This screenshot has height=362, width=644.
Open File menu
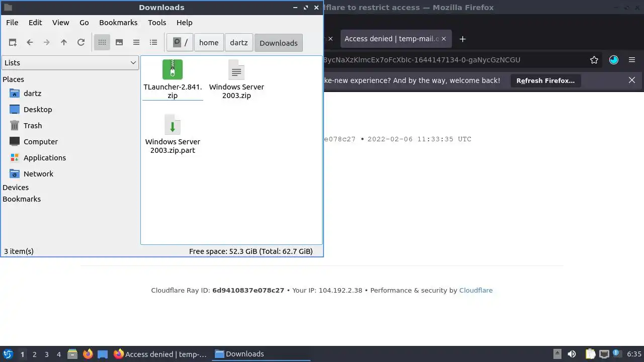coord(12,23)
